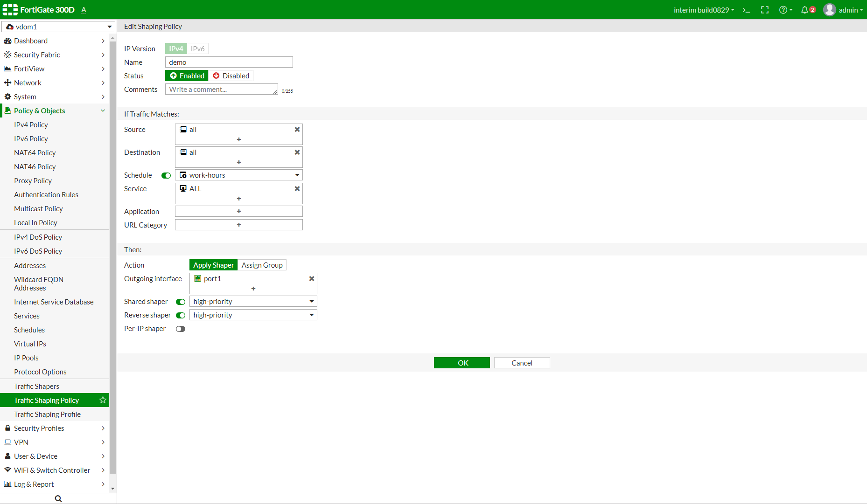
Task: Click the plus to add a Destination
Action: 238,162
